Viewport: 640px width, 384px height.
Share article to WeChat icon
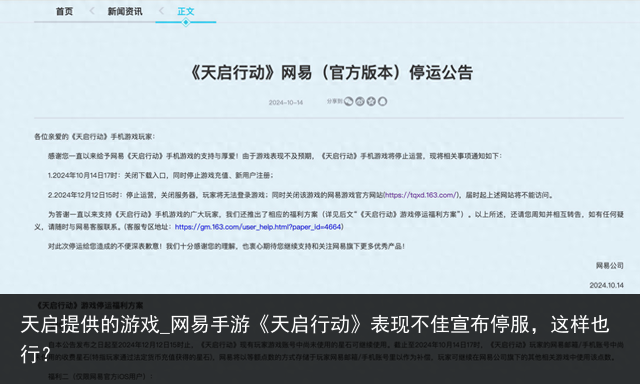348,102
